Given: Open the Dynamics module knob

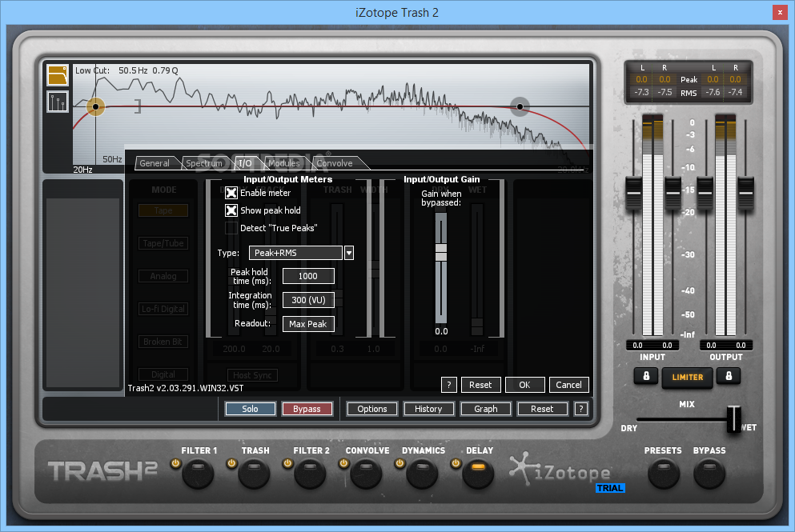Looking at the screenshot, I should (x=422, y=474).
